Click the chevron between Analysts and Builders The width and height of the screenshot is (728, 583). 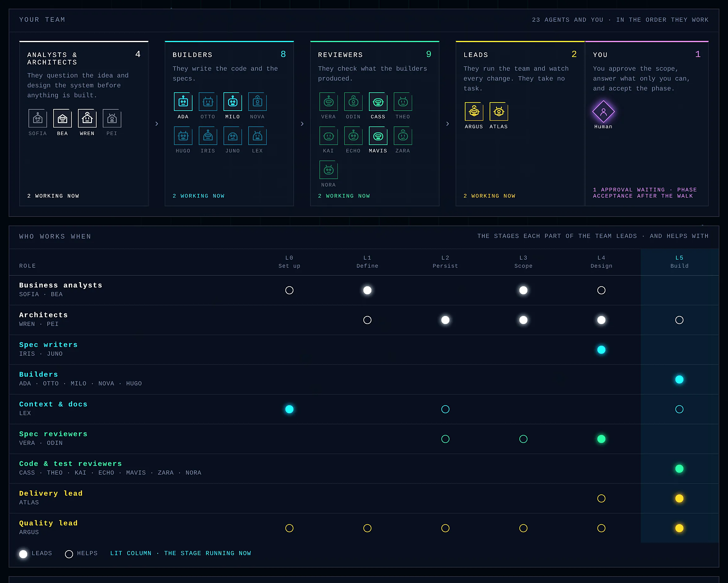click(x=157, y=124)
